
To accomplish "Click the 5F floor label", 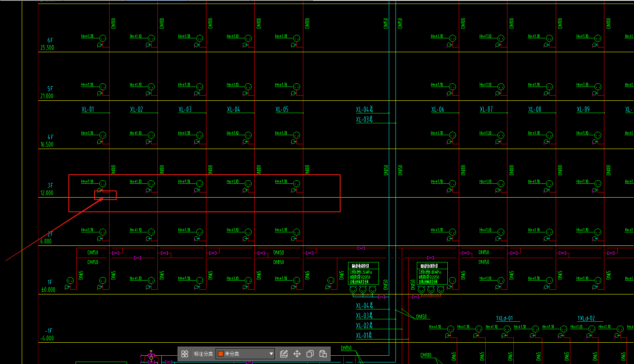I will (x=50, y=89).
